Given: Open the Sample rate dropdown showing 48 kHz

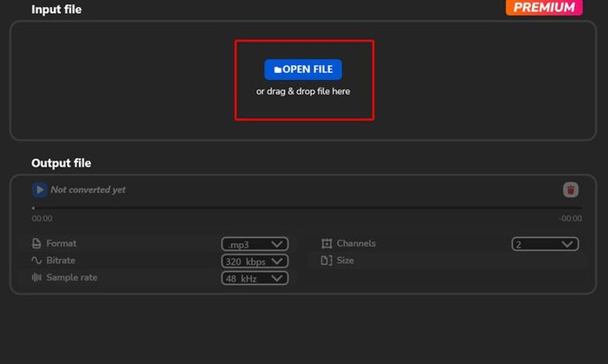Looking at the screenshot, I should click(x=254, y=278).
